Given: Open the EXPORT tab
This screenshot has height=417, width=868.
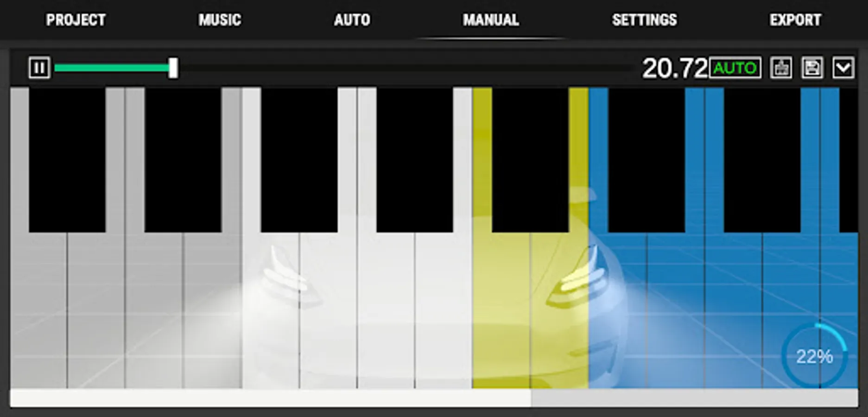Looking at the screenshot, I should click(x=795, y=20).
